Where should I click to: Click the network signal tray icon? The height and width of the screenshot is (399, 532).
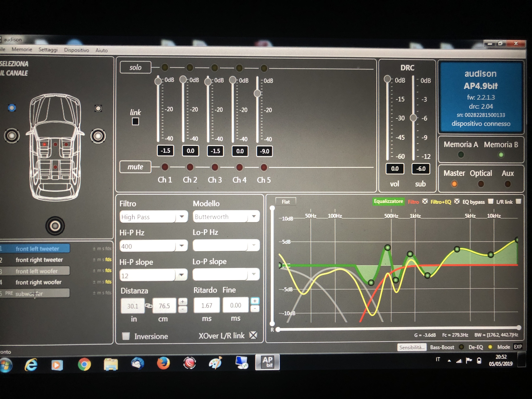click(x=459, y=361)
